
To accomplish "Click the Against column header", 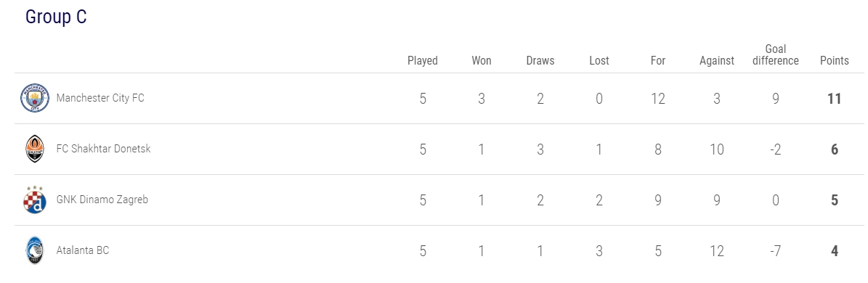I will (x=717, y=61).
